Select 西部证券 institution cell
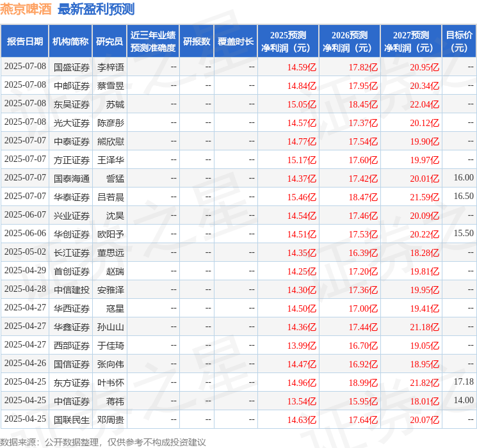This screenshot has width=477, height=448. [x=72, y=346]
